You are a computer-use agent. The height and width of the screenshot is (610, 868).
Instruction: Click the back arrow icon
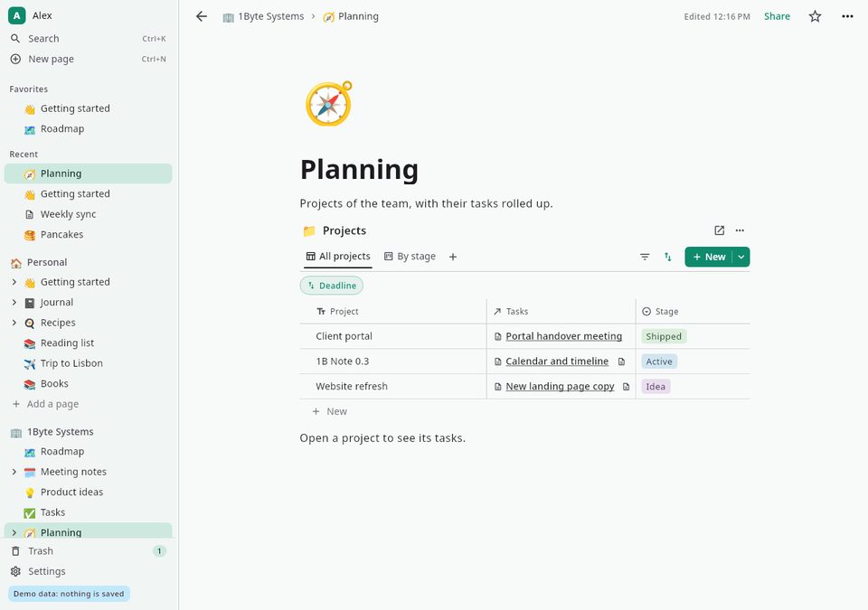202,16
